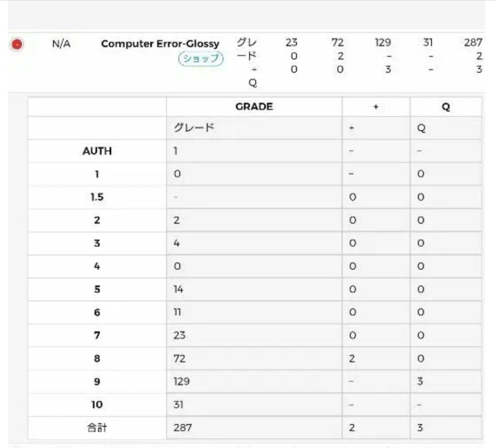Click grade 9 row's GRADE cell showing 129
The image size is (496, 448).
pos(254,382)
